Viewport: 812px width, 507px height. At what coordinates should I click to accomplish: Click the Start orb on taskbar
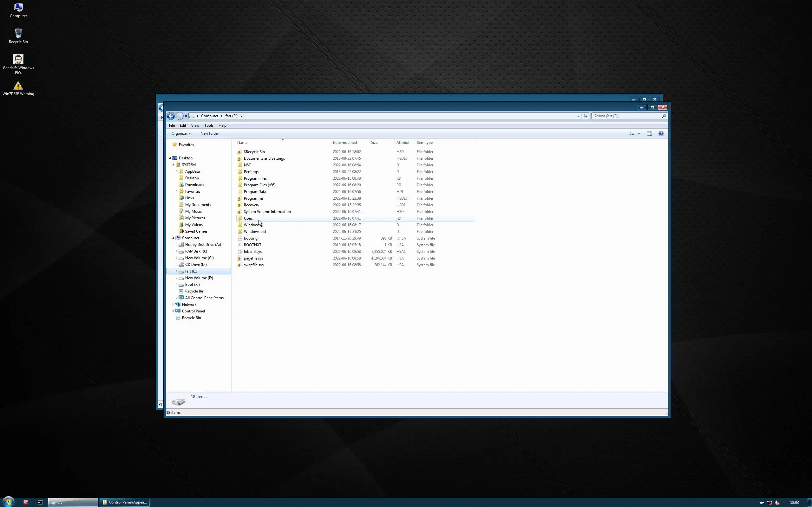[8, 502]
